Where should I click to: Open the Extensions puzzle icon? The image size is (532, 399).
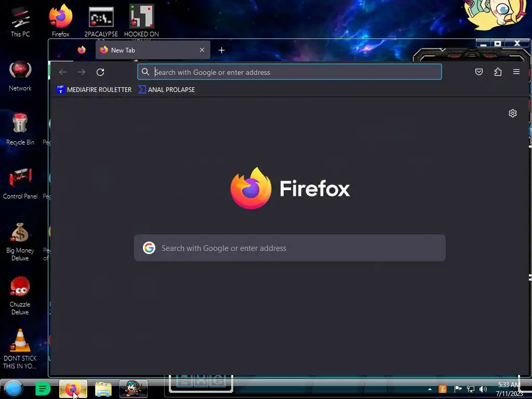tap(498, 72)
